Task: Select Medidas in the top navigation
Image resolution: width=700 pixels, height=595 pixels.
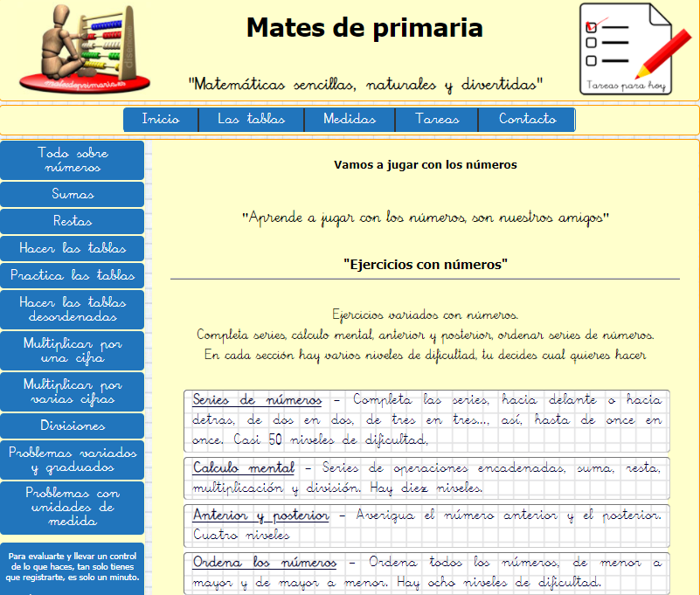Action: [x=349, y=120]
